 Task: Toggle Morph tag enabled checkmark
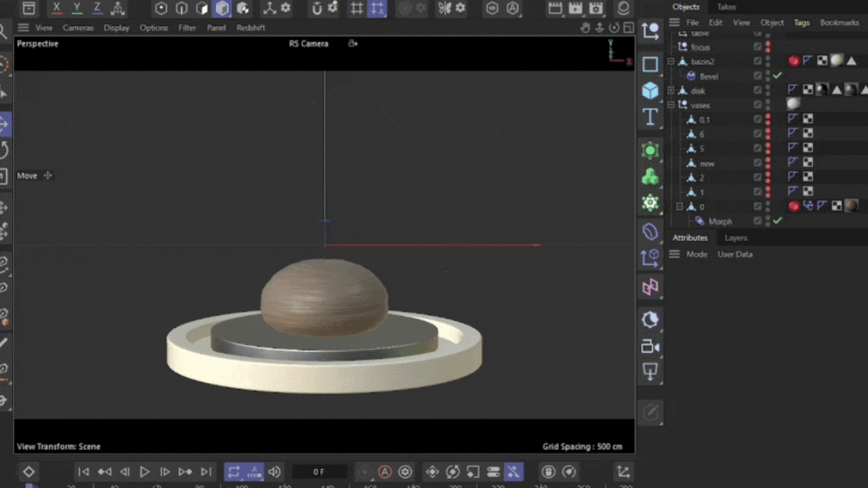click(x=778, y=221)
